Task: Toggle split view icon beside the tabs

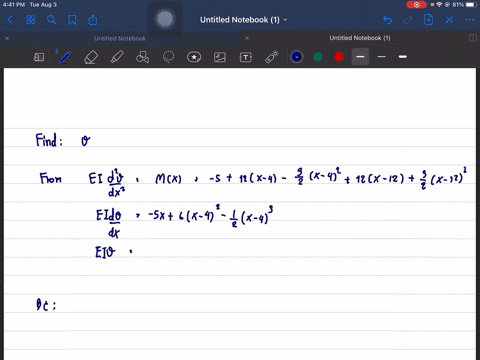Action: (473, 38)
